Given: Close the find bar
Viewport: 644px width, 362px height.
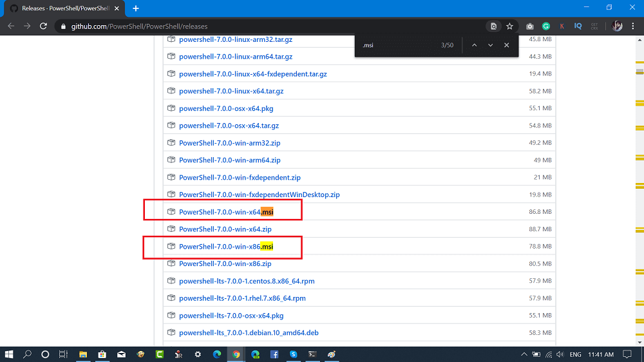Looking at the screenshot, I should (506, 45).
